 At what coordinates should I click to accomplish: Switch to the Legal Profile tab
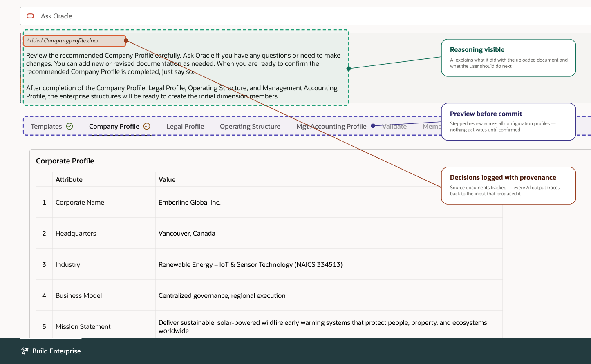tap(185, 126)
